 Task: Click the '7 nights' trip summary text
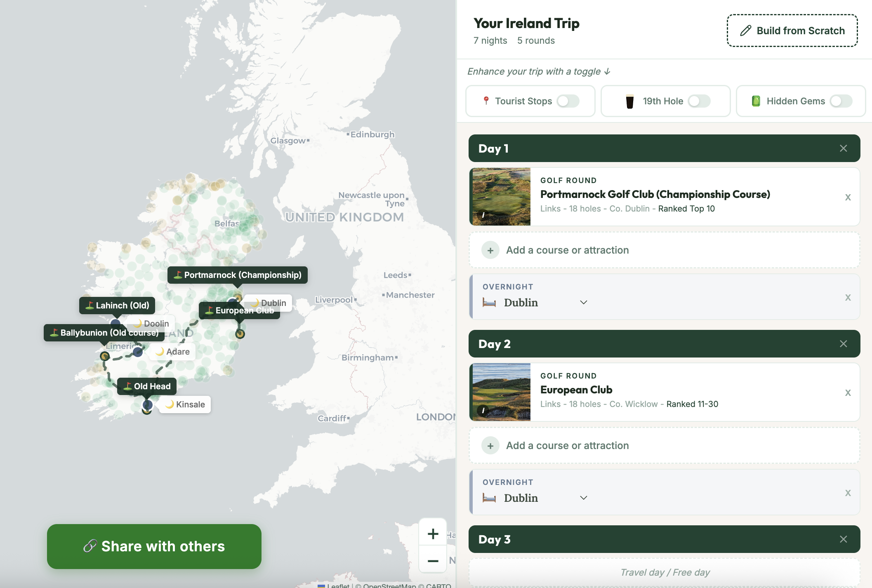pyautogui.click(x=490, y=40)
